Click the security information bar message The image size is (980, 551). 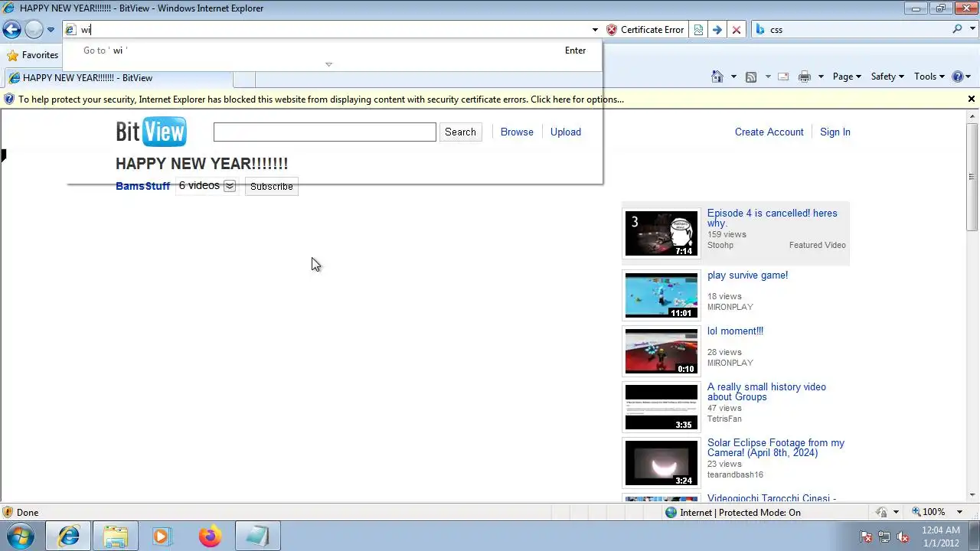click(x=321, y=99)
